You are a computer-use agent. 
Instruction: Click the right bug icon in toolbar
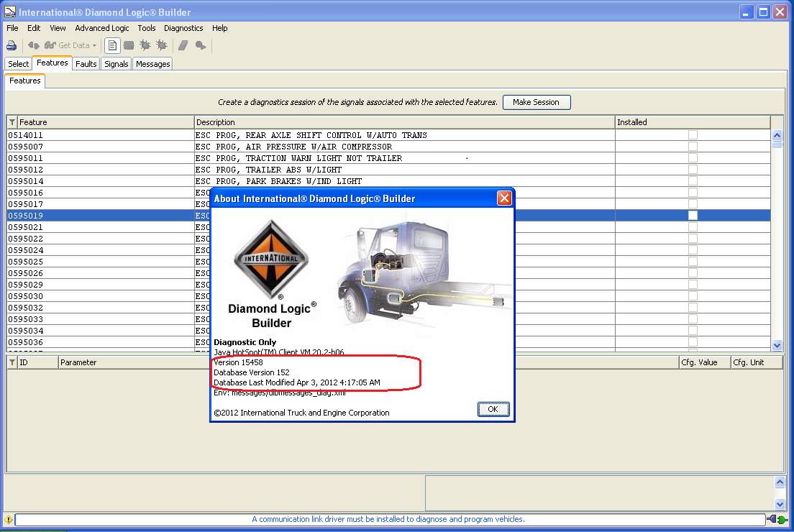[162, 45]
